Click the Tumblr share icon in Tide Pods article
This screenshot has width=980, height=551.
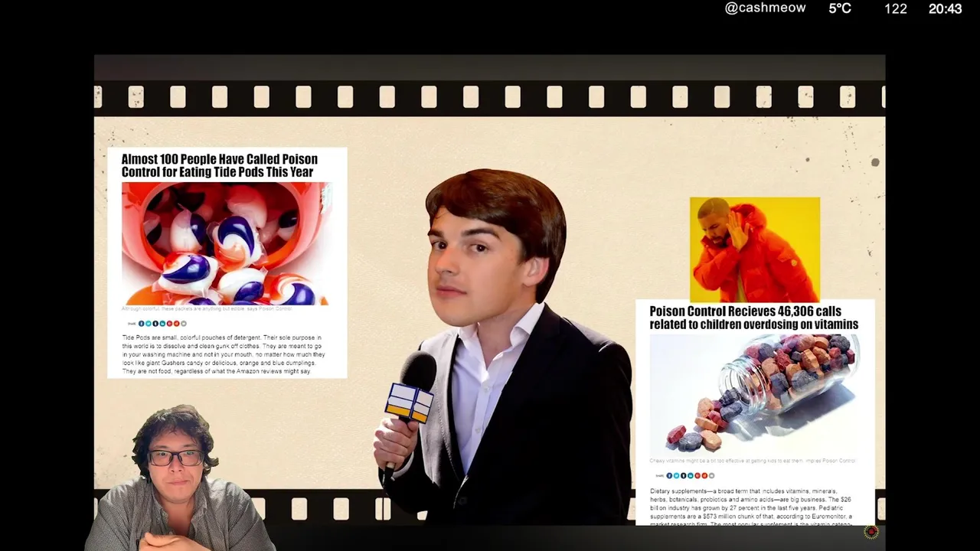tap(155, 324)
